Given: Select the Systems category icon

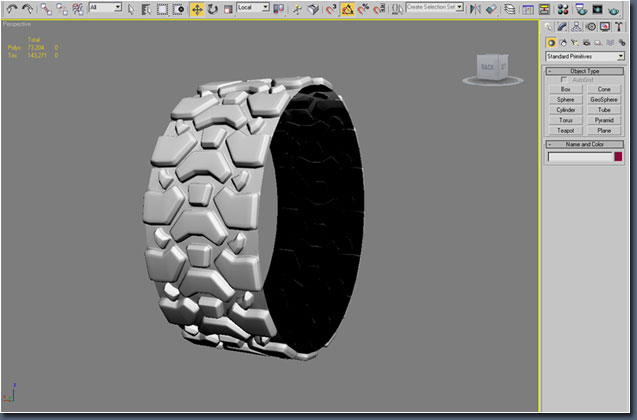Looking at the screenshot, I should tap(622, 43).
